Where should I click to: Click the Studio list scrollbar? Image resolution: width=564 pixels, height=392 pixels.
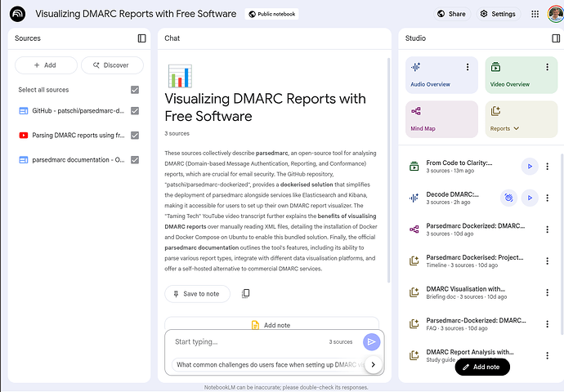click(x=562, y=244)
